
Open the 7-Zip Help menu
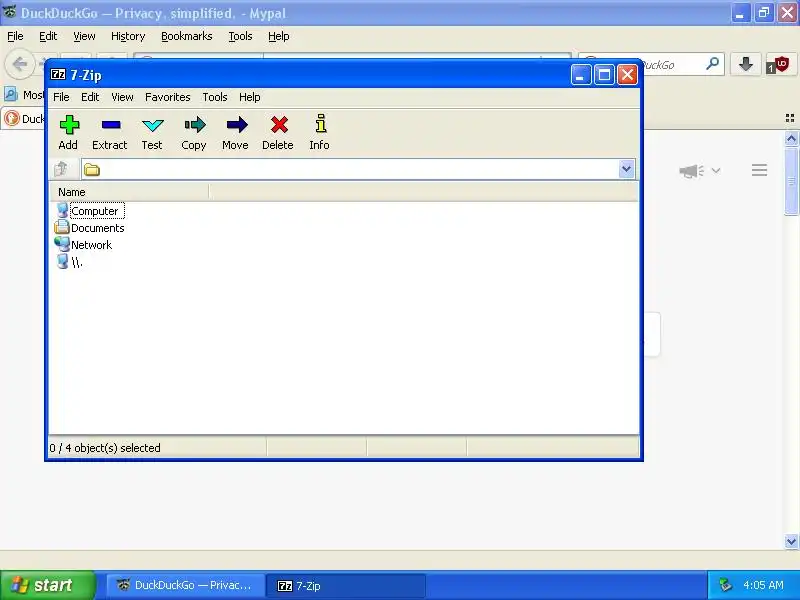tap(250, 97)
